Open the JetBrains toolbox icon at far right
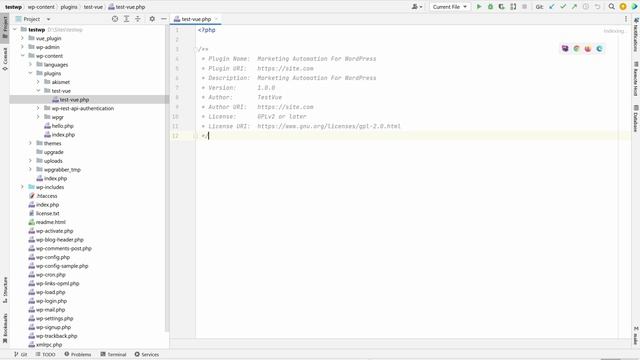The width and height of the screenshot is (640, 360). coord(635,7)
